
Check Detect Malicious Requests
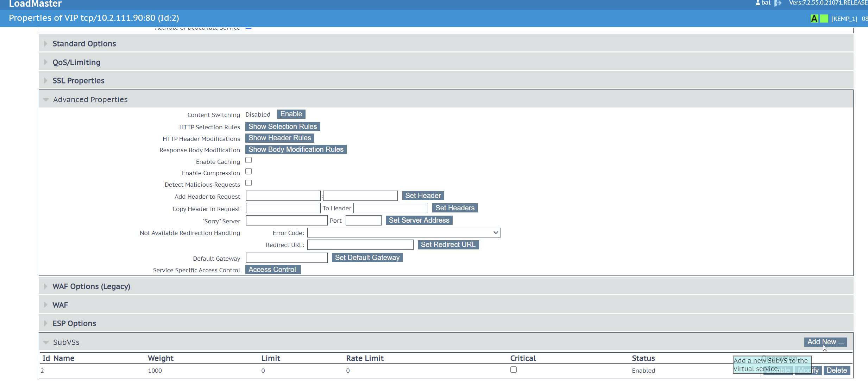pos(249,183)
